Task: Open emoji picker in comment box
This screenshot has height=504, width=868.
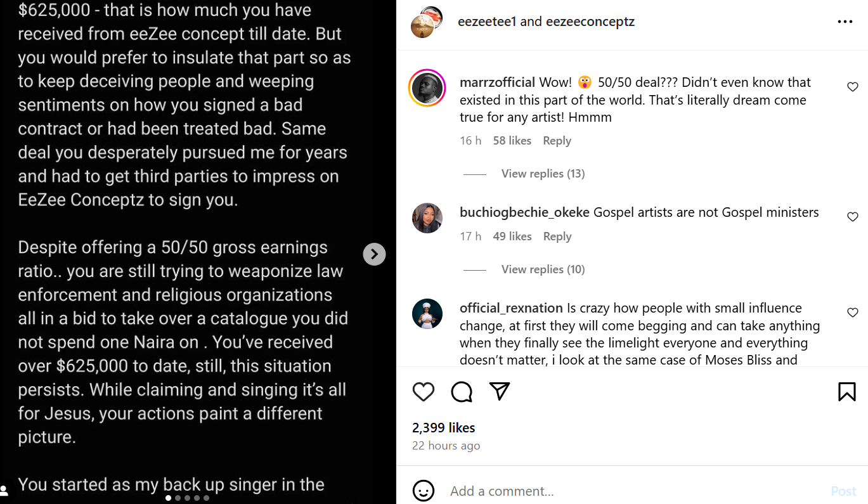Action: click(424, 491)
